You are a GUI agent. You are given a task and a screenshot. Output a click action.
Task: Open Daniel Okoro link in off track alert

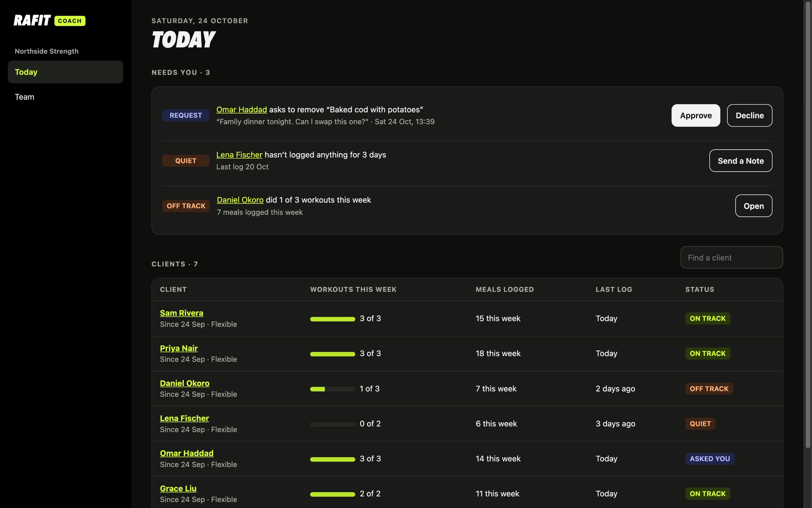(x=240, y=200)
